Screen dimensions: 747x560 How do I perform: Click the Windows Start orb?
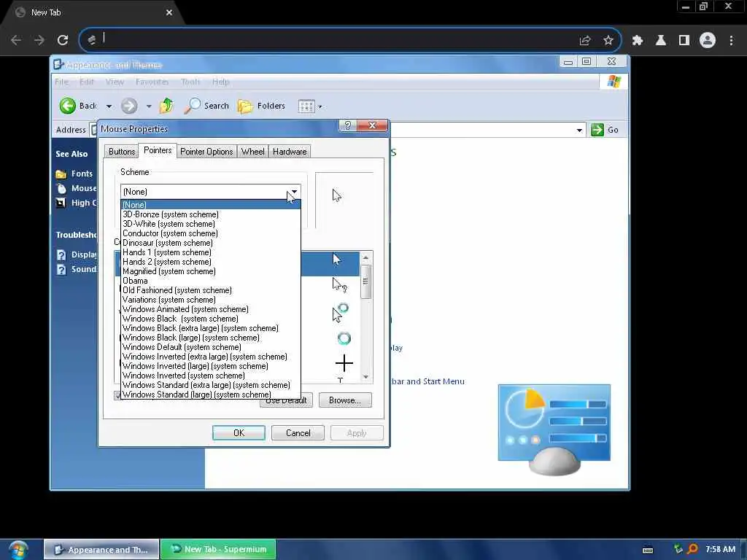pyautogui.click(x=18, y=550)
